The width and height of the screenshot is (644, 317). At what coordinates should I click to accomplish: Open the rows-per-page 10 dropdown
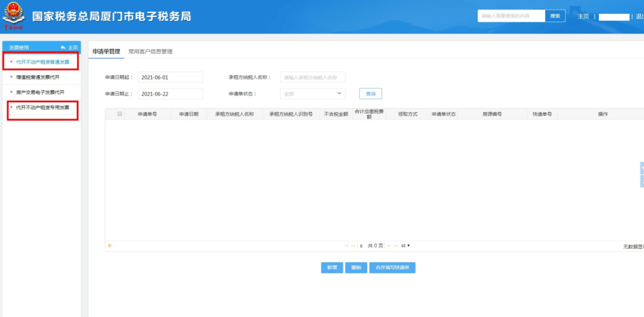coord(405,245)
